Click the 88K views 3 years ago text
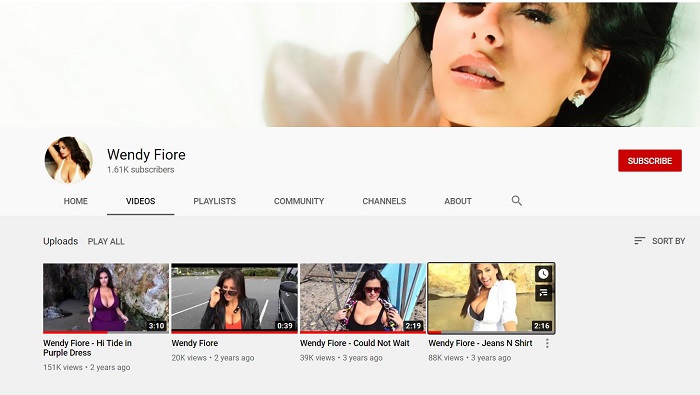The image size is (700, 395). (x=470, y=358)
